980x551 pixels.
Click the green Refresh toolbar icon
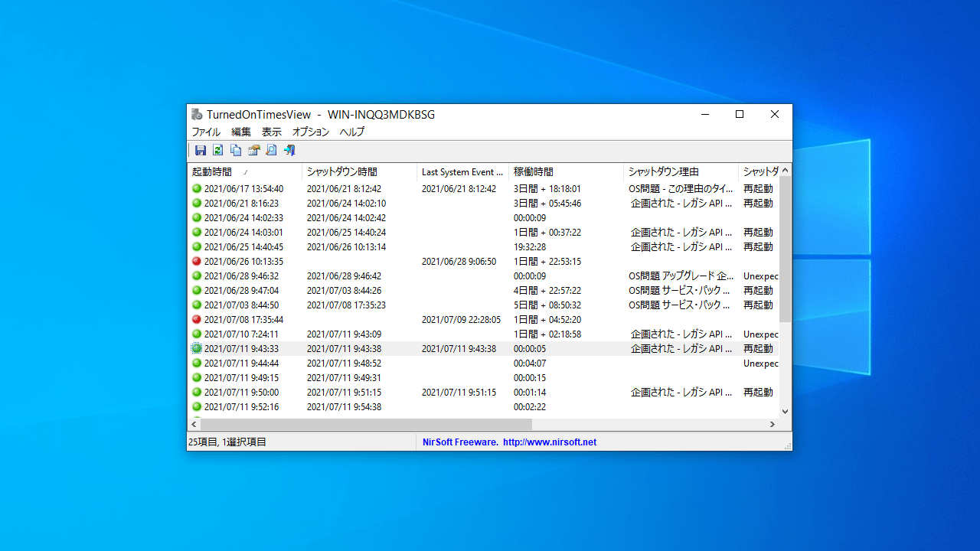click(x=218, y=151)
